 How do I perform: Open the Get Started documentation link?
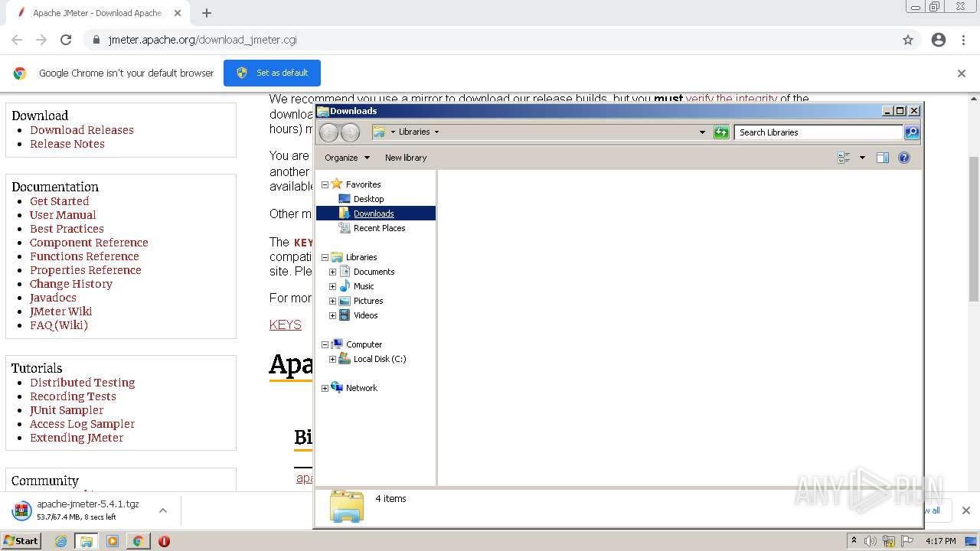[60, 201]
